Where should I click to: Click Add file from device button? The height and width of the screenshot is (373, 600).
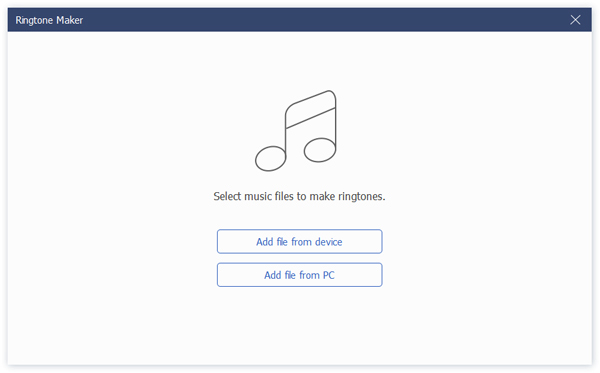click(299, 241)
